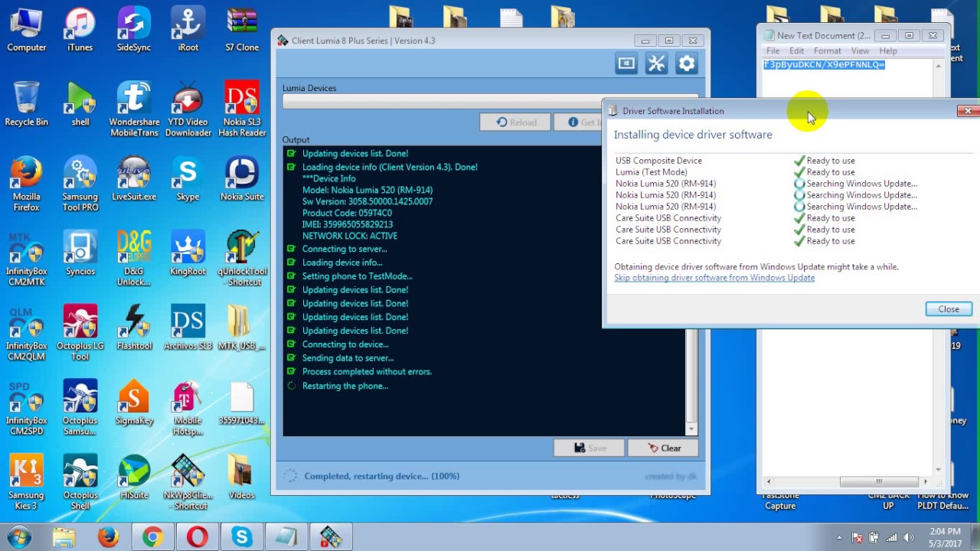Screen dimensions: 980x551
Task: Click the Lumia output vertical scrollbar
Action: (x=691, y=291)
